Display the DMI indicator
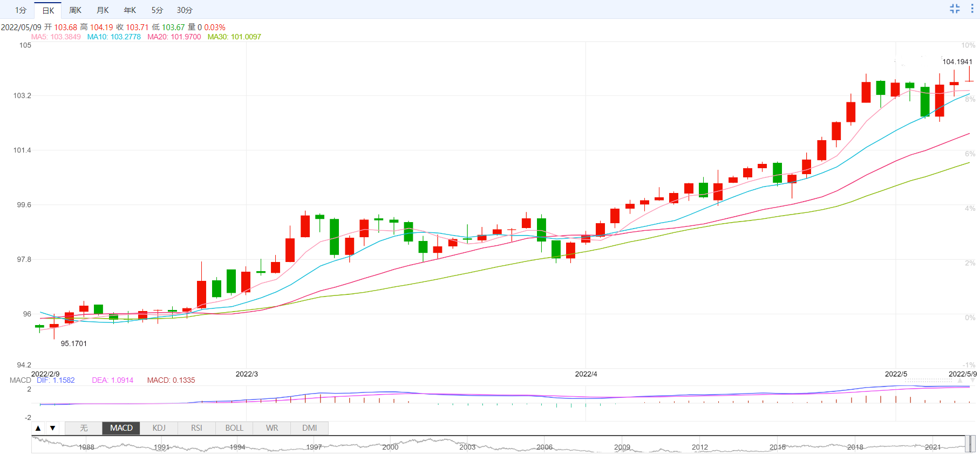The width and height of the screenshot is (980, 462). coord(310,428)
